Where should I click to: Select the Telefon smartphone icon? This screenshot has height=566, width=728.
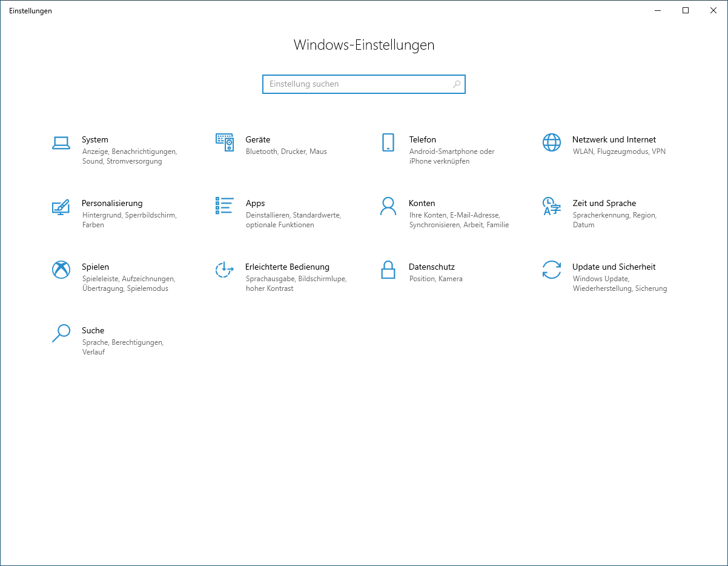[x=388, y=142]
